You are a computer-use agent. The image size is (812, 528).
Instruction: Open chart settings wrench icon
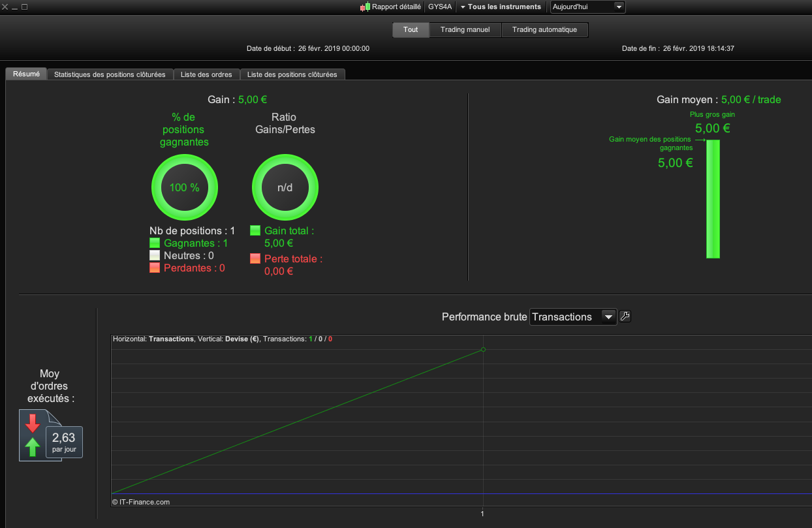pos(625,317)
